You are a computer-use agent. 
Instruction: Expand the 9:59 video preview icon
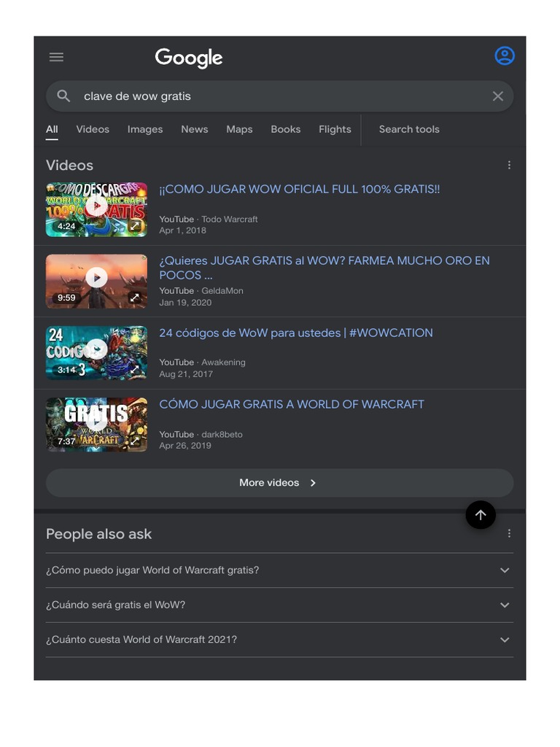coord(135,298)
